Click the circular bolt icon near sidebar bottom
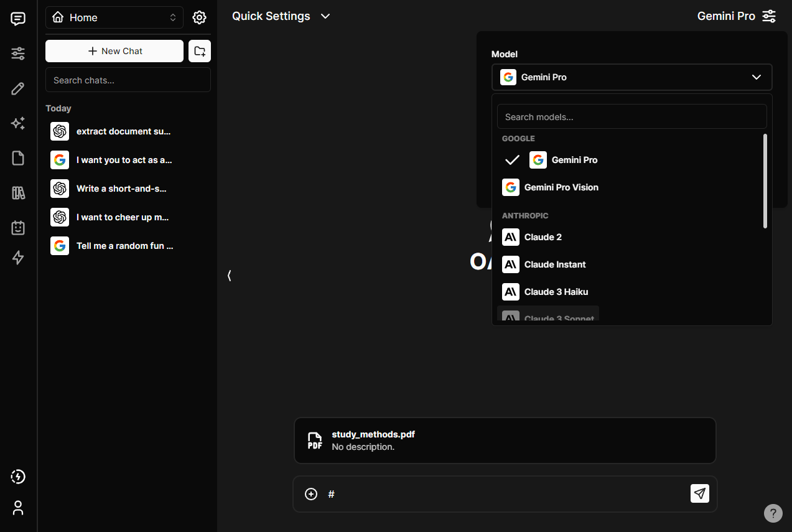This screenshot has height=532, width=792. 18,477
